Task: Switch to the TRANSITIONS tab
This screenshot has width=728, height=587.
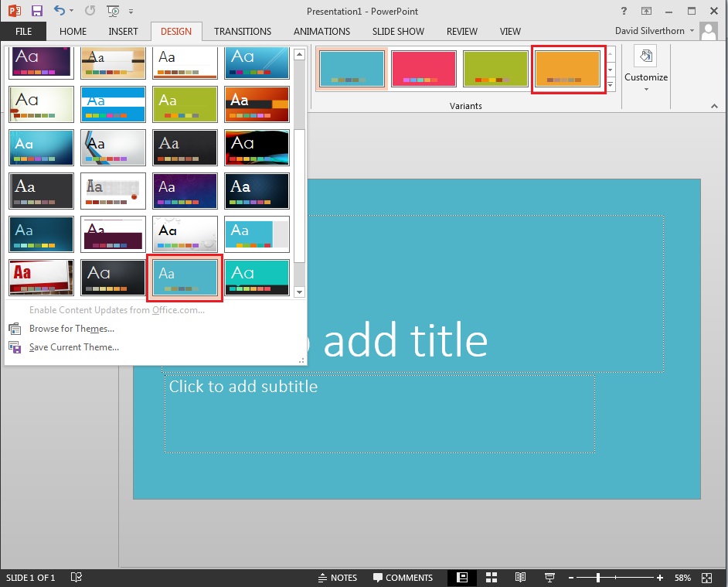Action: 242,32
